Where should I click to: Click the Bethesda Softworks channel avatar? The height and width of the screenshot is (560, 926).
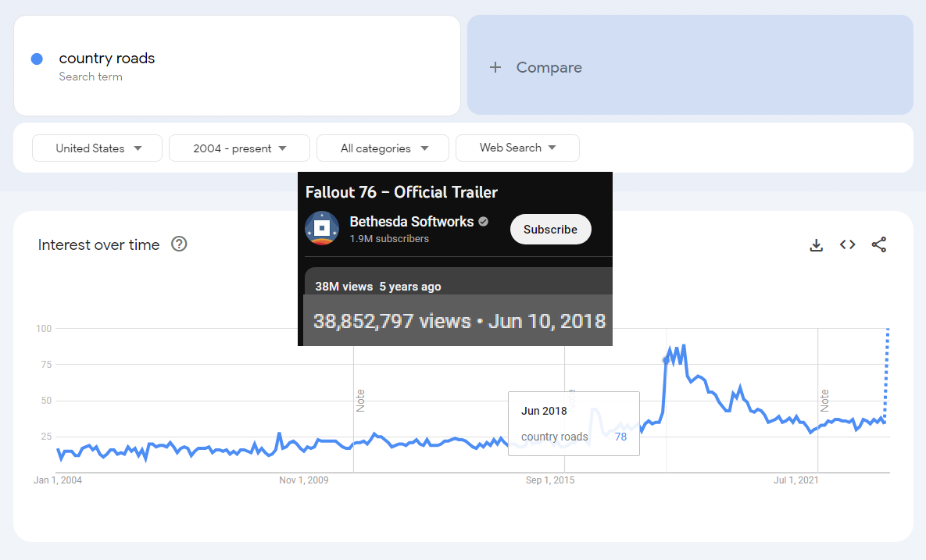pyautogui.click(x=322, y=228)
